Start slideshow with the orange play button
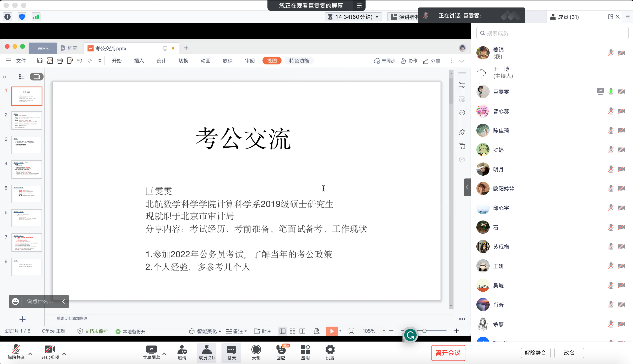Viewport: 633px width, 364px height. [331, 331]
